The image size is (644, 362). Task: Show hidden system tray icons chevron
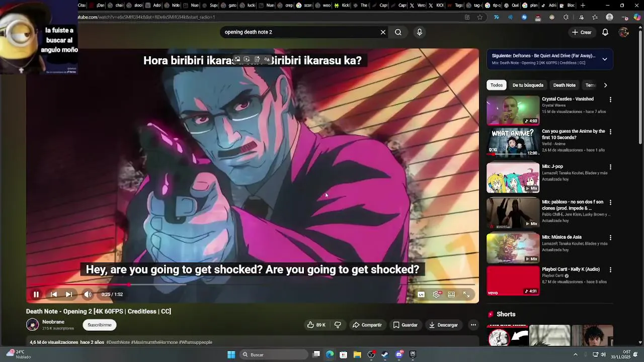pos(576,354)
